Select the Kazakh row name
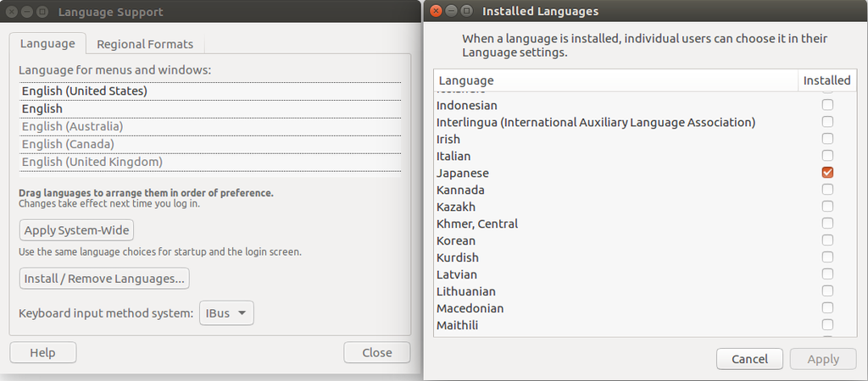The height and width of the screenshot is (381, 868). [455, 207]
